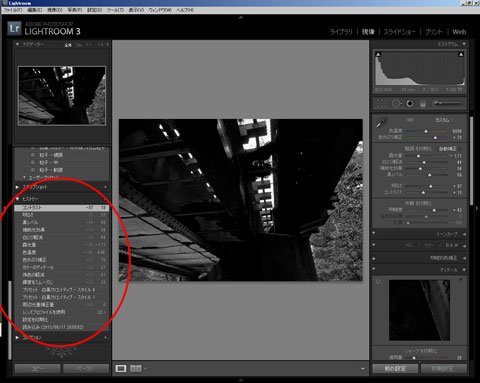Click the Navigator preview thumbnail
This screenshot has width=480, height=383.
(62, 96)
